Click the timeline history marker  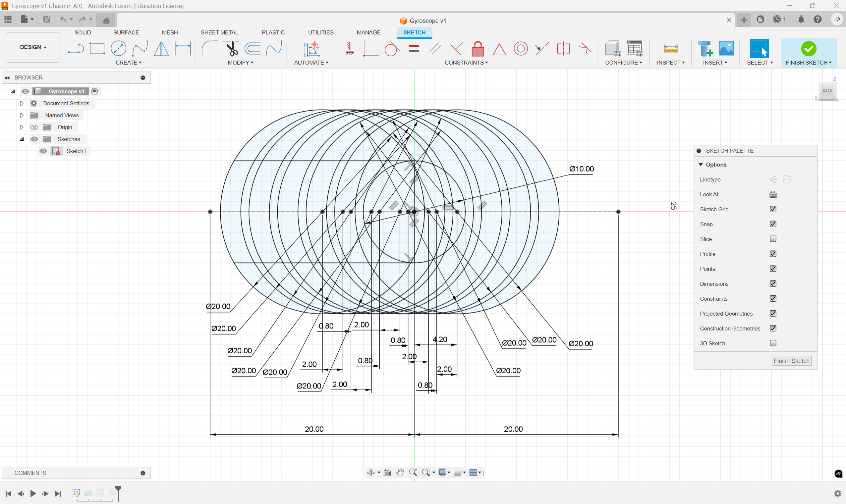tap(118, 493)
